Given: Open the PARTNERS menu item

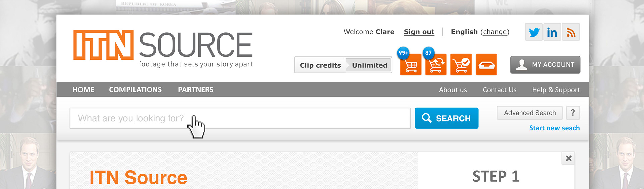Looking at the screenshot, I should [196, 90].
